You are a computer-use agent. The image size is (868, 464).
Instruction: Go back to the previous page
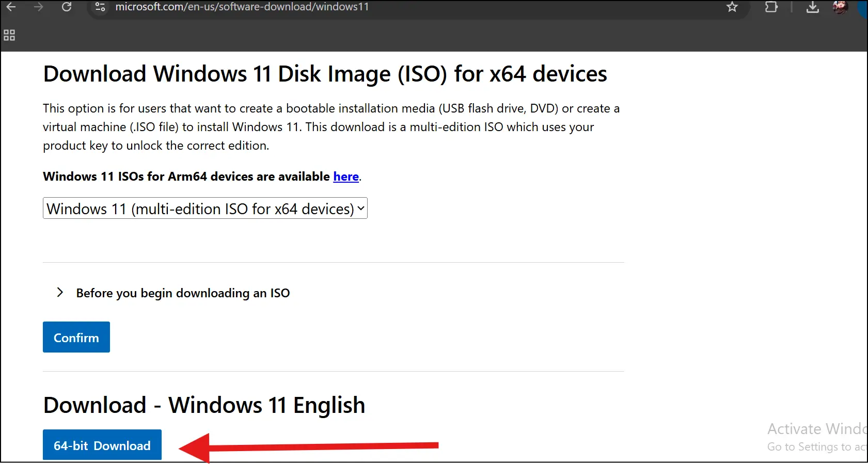pyautogui.click(x=11, y=7)
